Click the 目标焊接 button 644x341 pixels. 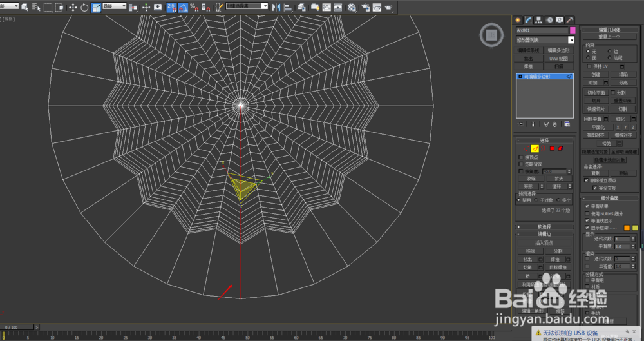pos(557,268)
